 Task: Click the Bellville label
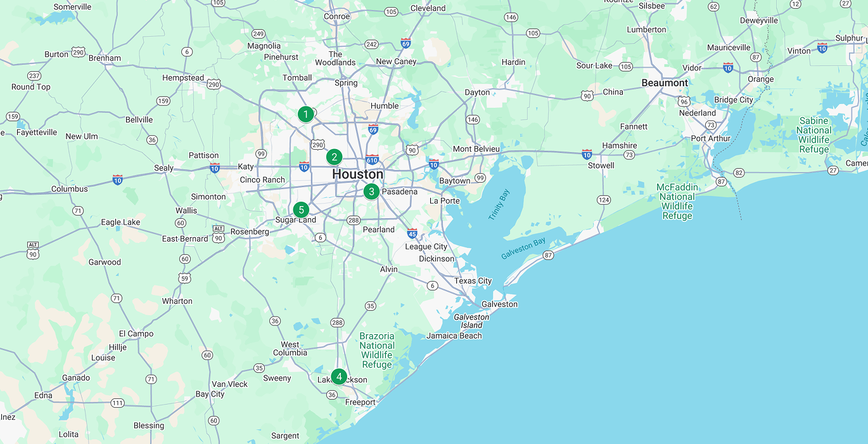click(139, 120)
